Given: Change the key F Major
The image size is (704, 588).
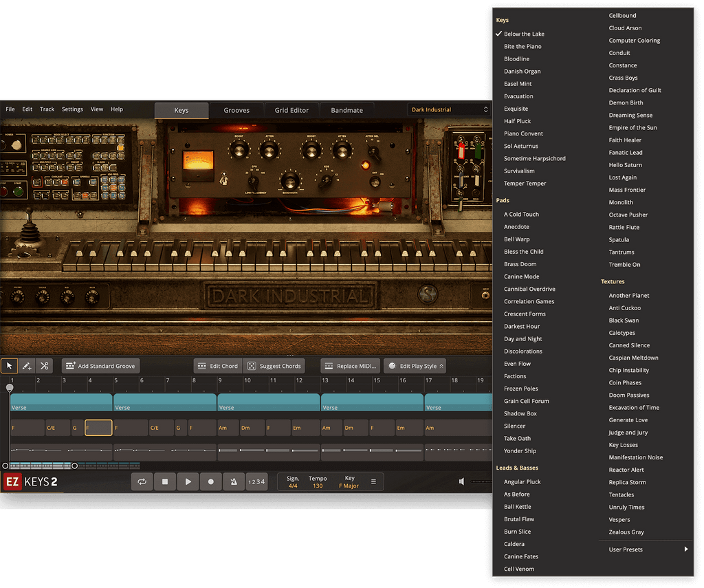Looking at the screenshot, I should [349, 486].
